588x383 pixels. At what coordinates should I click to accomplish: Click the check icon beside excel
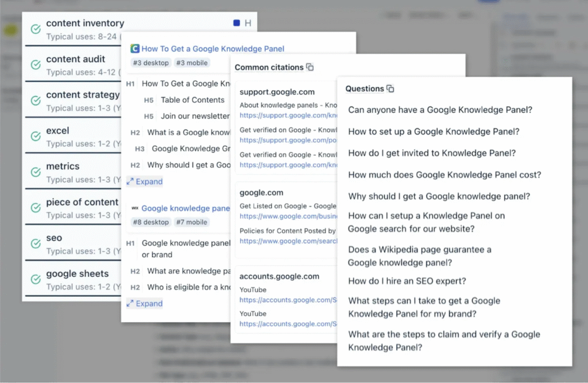(36, 136)
